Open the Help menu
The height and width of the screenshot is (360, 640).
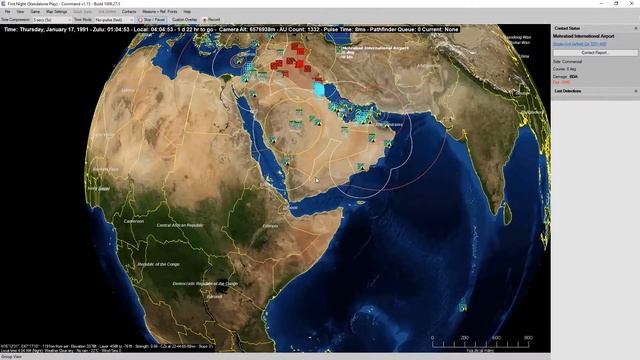187,11
